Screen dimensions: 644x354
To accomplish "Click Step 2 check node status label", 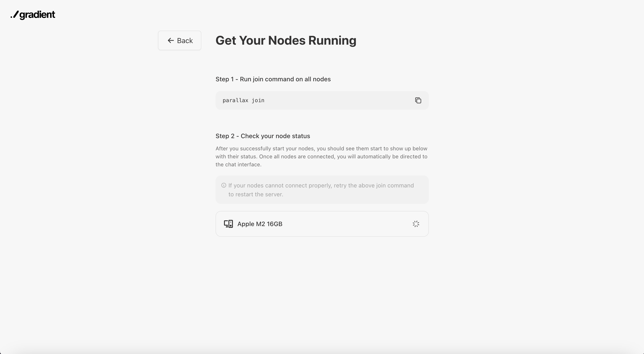I will coord(263,136).
